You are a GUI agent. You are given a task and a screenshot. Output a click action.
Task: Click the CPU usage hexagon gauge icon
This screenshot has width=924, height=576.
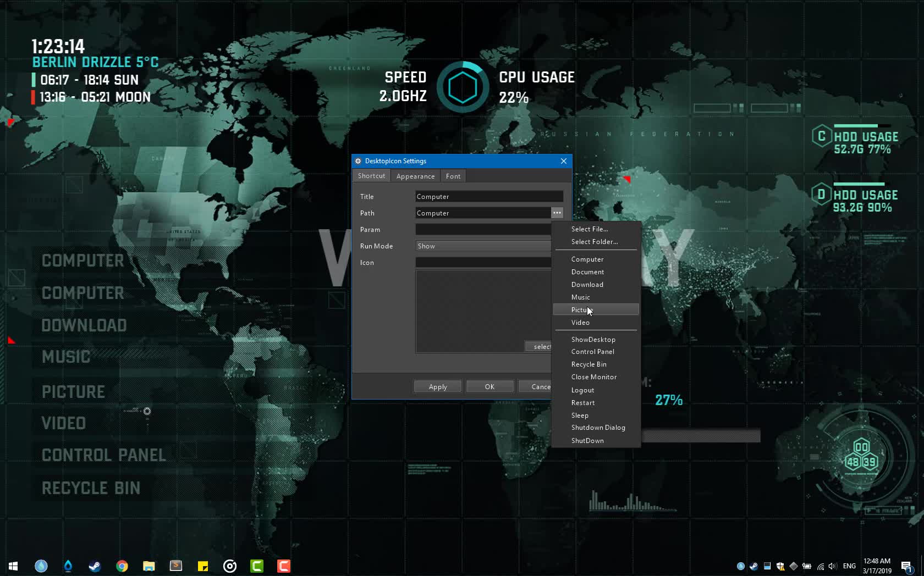(463, 87)
